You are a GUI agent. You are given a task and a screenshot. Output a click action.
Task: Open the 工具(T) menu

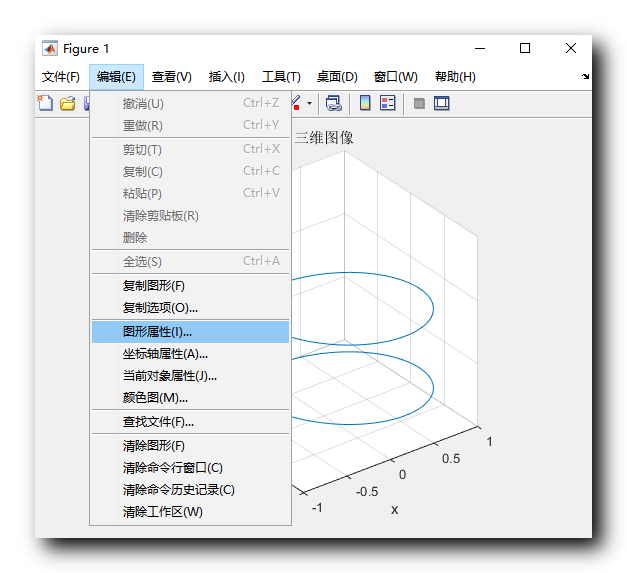[x=281, y=77]
